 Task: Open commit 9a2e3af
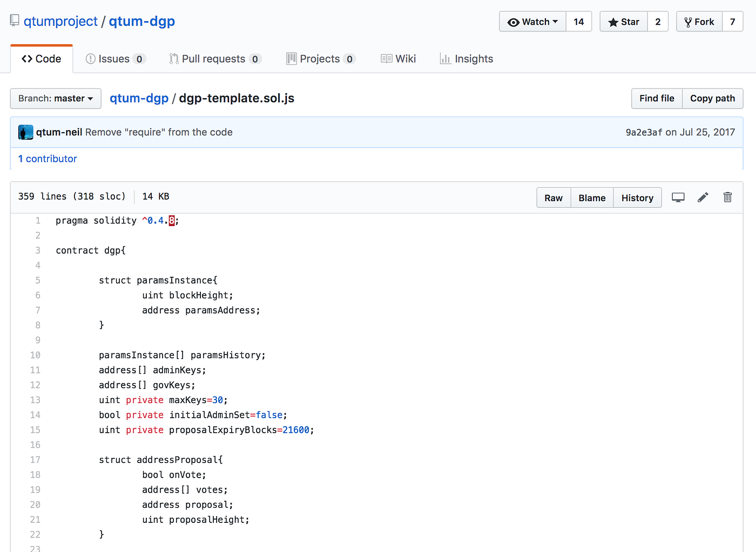(644, 132)
